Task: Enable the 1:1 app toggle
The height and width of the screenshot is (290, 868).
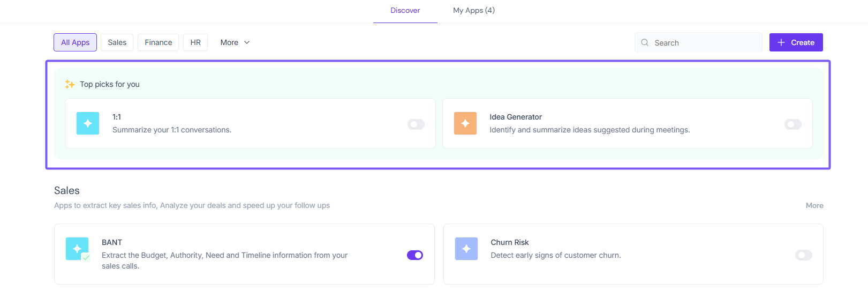Action: (416, 124)
